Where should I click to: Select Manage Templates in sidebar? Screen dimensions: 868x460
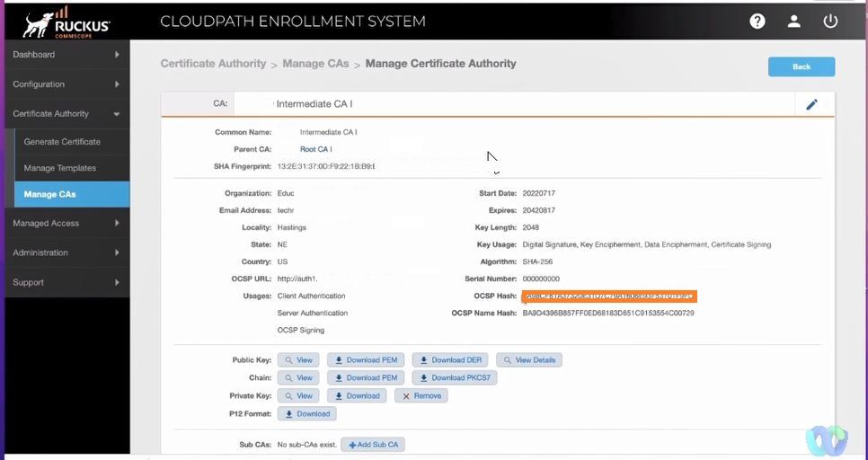pos(59,168)
